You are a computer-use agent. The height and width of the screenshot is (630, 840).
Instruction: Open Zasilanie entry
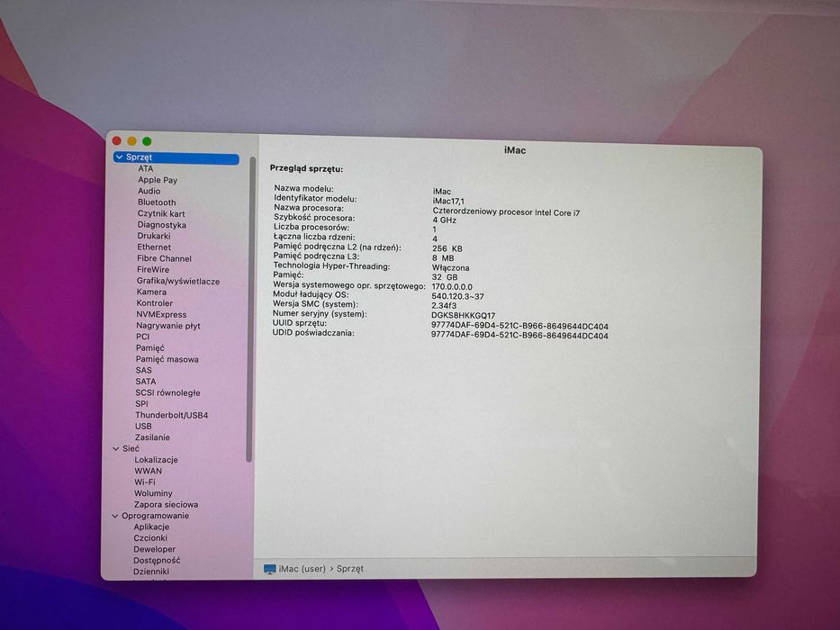(152, 437)
